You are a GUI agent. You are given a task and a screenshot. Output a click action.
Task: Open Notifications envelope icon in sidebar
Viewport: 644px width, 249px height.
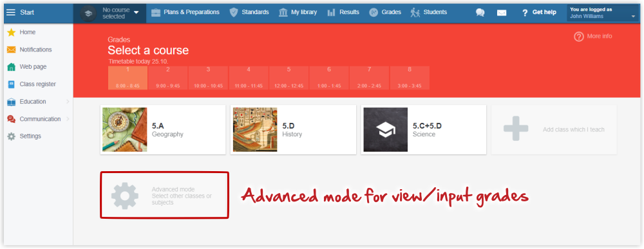coord(11,50)
